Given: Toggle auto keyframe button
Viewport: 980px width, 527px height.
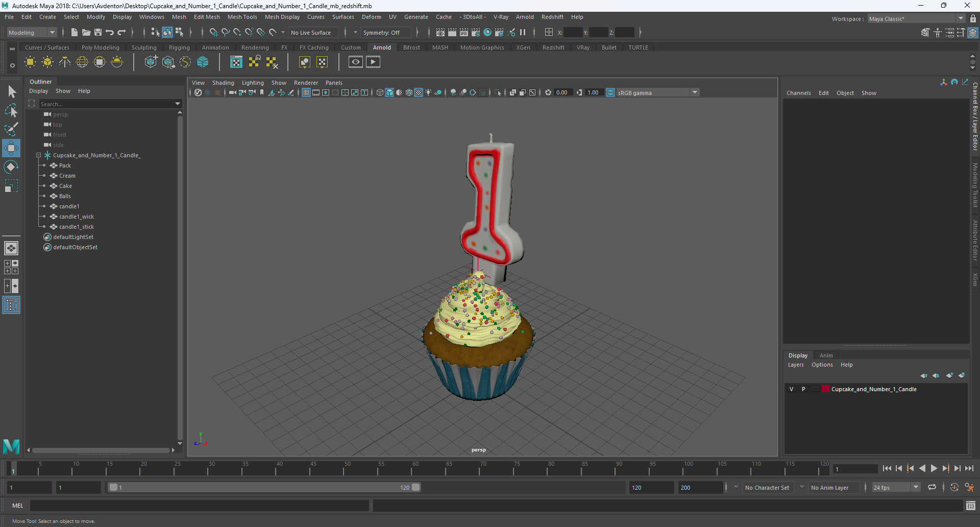Looking at the screenshot, I should pos(954,488).
